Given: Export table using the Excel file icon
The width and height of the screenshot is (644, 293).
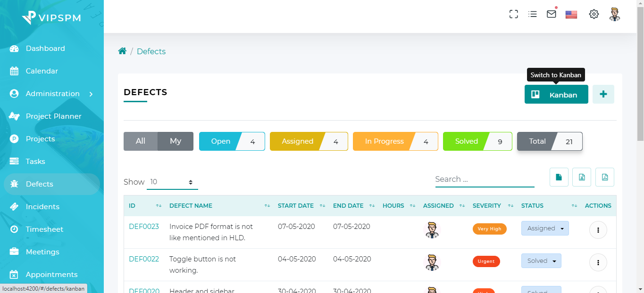Looking at the screenshot, I should pyautogui.click(x=582, y=177).
